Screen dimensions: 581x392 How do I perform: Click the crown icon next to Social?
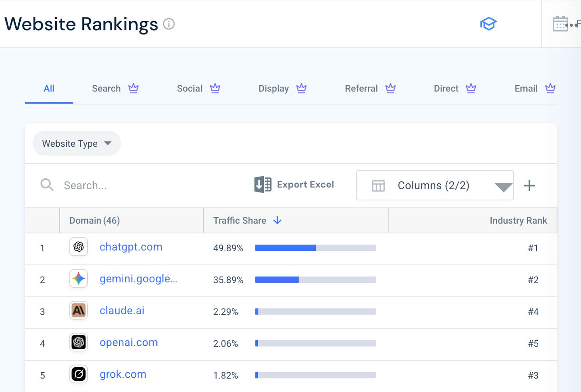click(215, 88)
